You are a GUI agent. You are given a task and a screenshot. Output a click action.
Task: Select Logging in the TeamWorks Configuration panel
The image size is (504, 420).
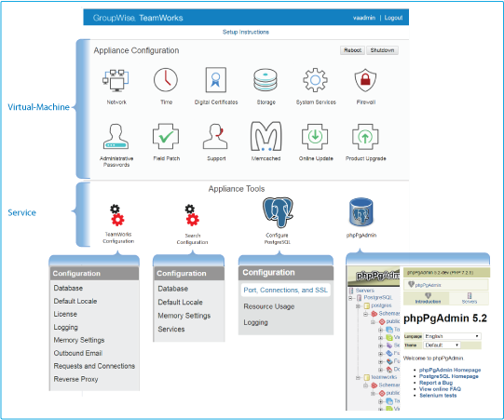coord(65,327)
